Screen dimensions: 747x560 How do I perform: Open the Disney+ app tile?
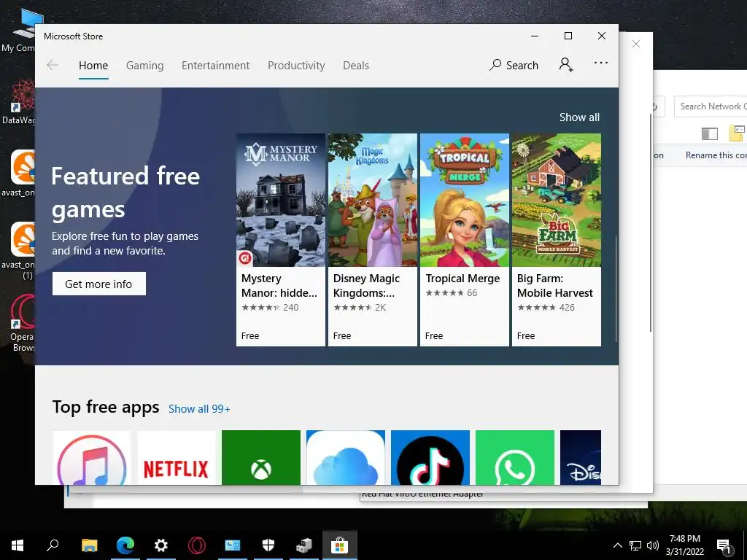[580, 458]
